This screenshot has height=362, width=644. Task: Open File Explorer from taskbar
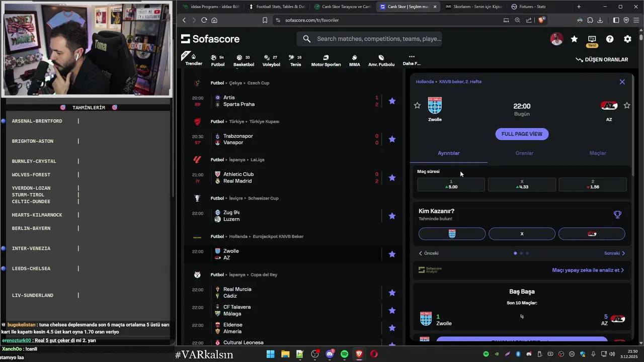[285, 354]
